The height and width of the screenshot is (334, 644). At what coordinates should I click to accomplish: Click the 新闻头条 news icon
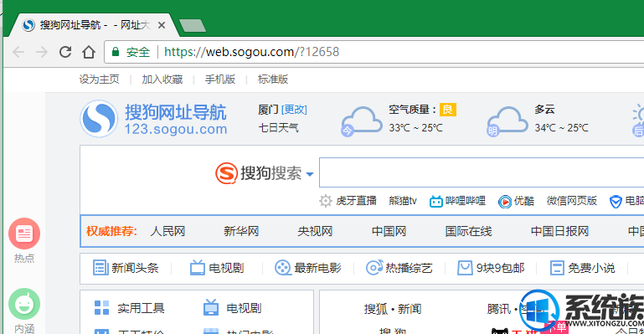(100, 268)
